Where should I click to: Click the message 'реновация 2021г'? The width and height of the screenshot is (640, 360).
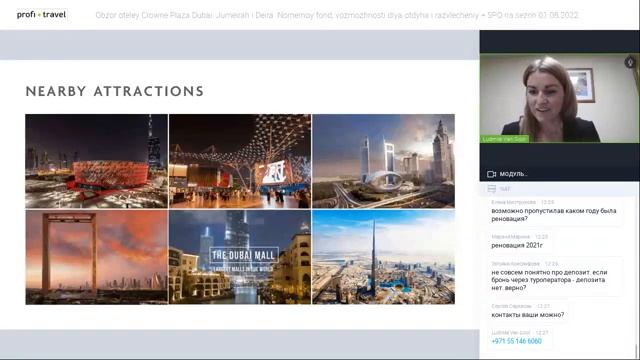517,245
